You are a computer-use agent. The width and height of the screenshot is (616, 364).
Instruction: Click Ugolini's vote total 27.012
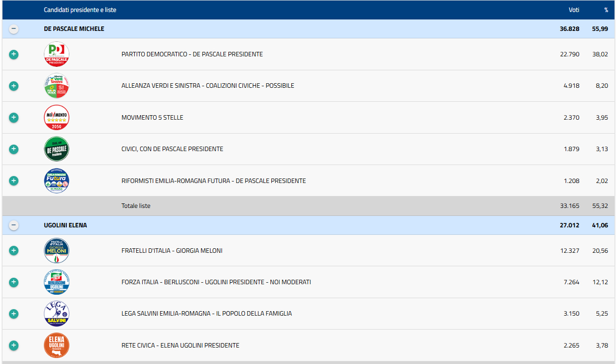(570, 225)
